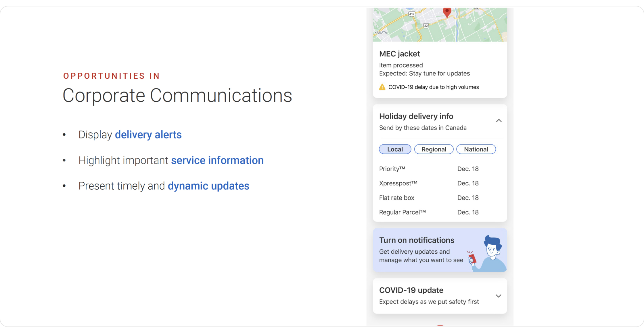
Task: Click the highway 417 shield on map
Action: click(412, 14)
